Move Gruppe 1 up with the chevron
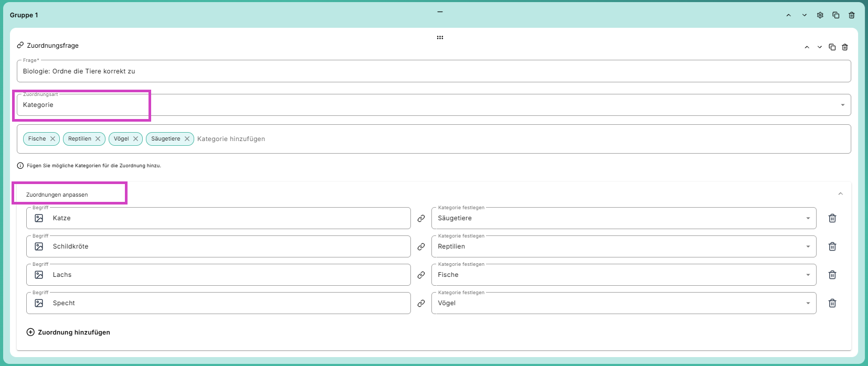Viewport: 868px width, 366px height. (x=789, y=15)
